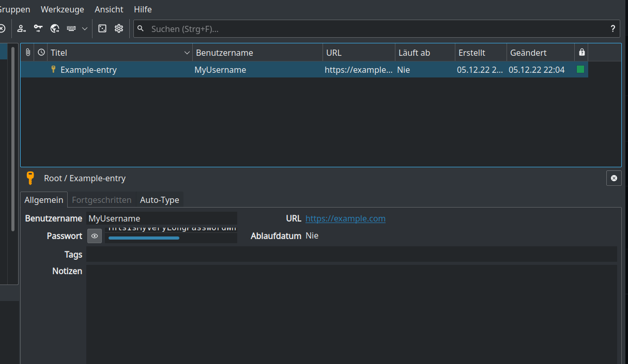Click the magnifier icon in the search bar

pos(141,28)
